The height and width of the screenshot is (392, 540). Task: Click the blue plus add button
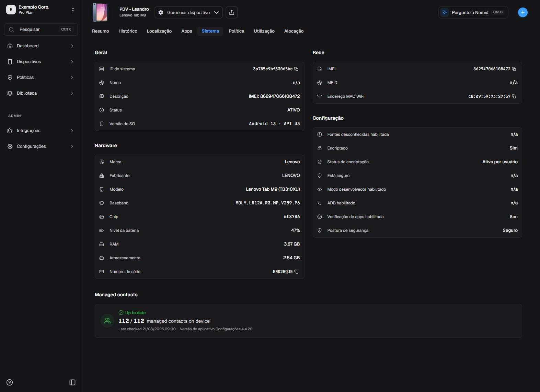point(522,12)
